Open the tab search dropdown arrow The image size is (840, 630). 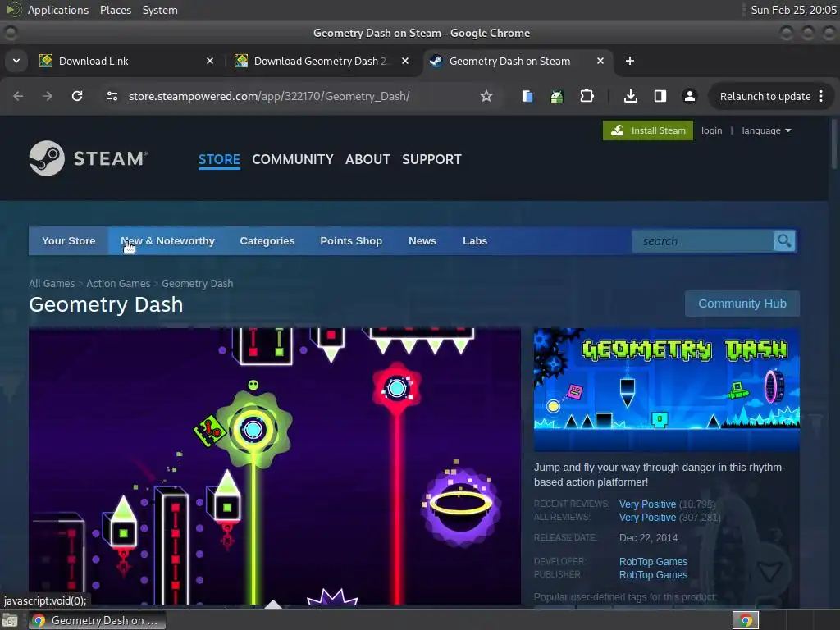(16, 61)
